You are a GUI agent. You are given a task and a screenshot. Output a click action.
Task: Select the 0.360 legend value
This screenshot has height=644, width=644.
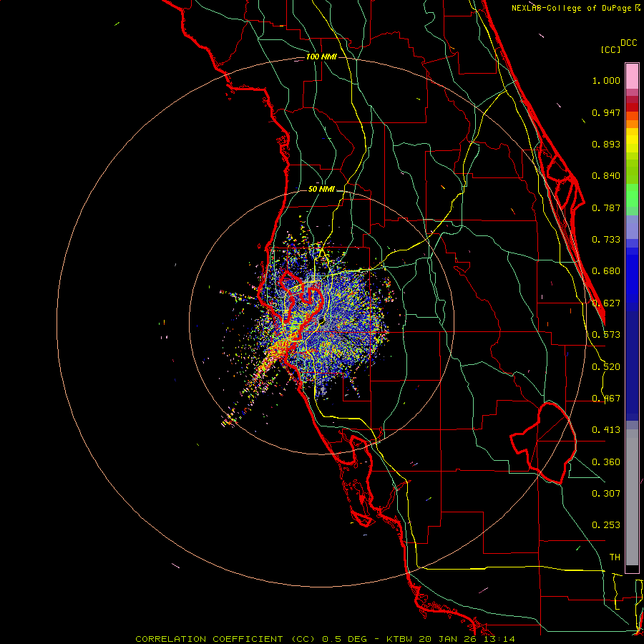(606, 462)
